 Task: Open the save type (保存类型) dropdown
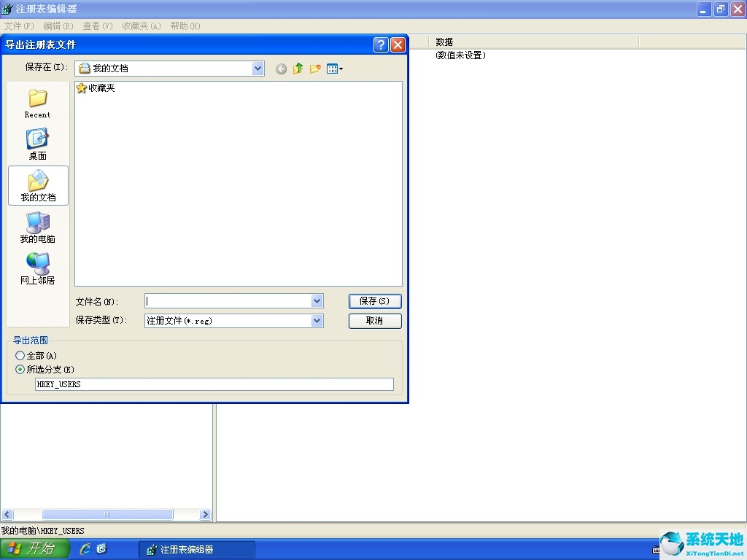click(x=317, y=321)
